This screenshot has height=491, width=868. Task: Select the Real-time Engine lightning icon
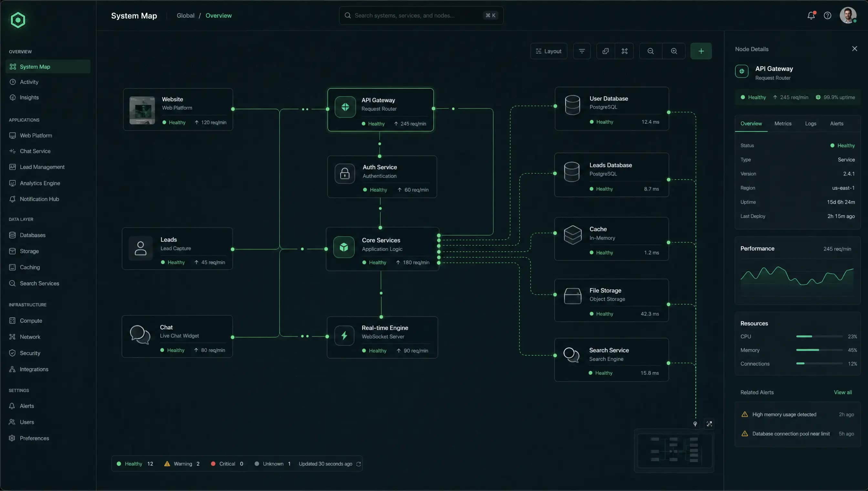[344, 336]
